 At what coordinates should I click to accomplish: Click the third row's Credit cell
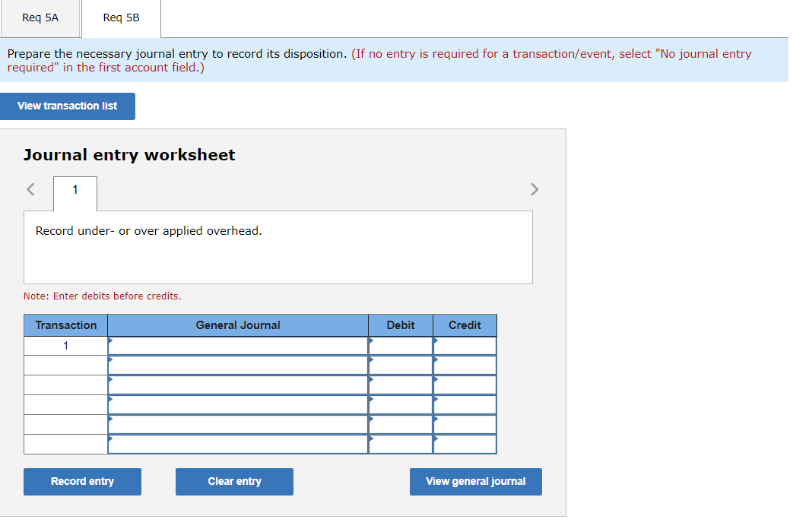[464, 385]
